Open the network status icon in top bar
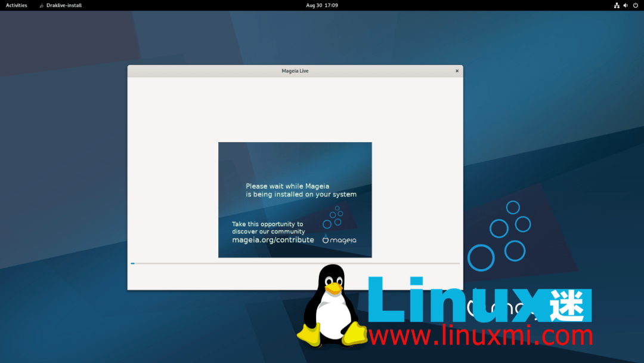This screenshot has width=644, height=363. (x=617, y=5)
